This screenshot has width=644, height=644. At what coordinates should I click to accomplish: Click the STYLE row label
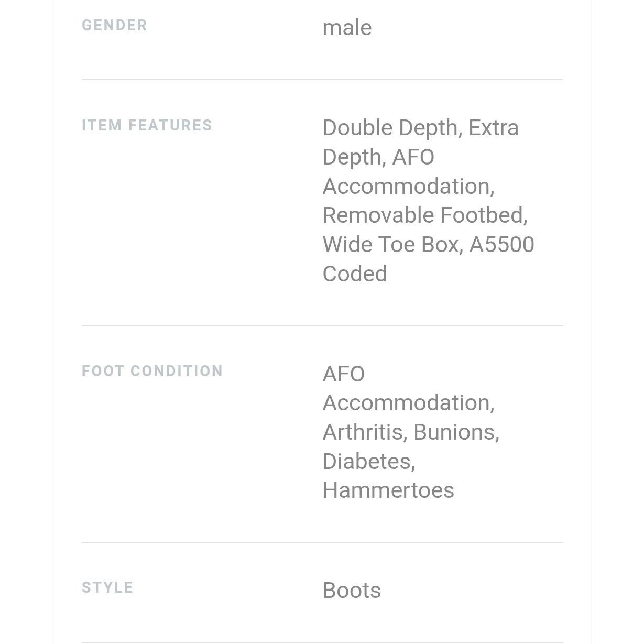click(107, 587)
